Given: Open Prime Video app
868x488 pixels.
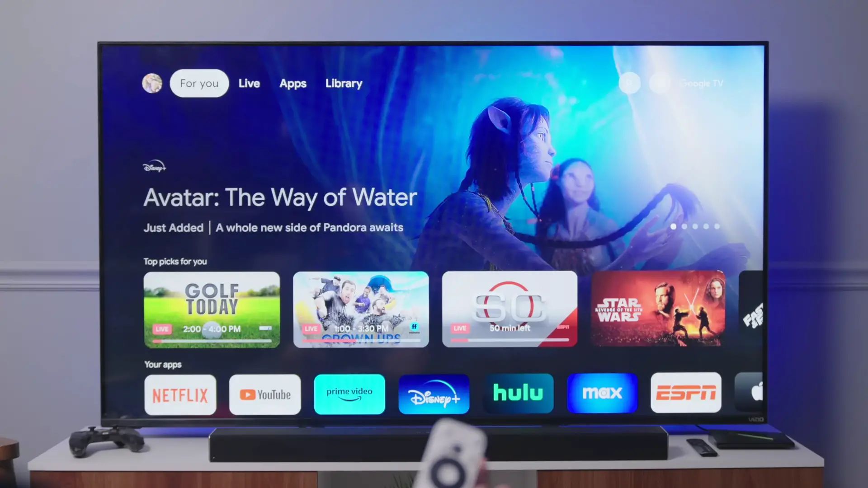Looking at the screenshot, I should tap(349, 394).
